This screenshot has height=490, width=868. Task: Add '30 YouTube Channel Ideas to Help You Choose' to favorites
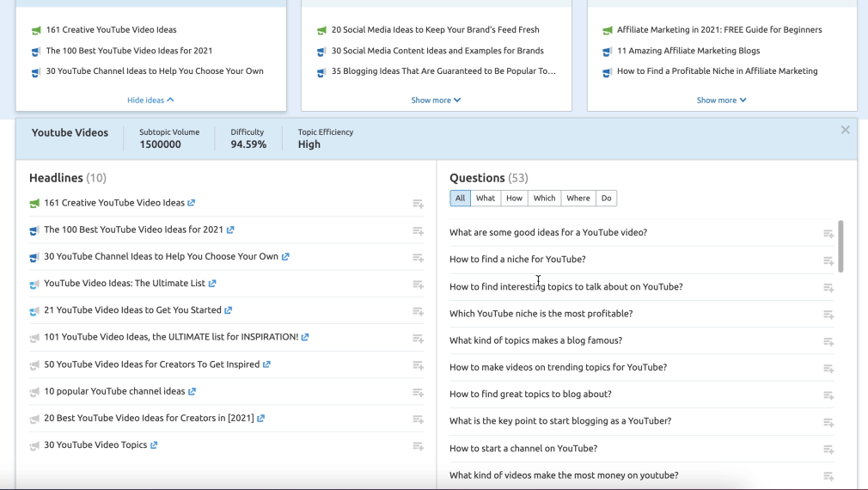(418, 257)
